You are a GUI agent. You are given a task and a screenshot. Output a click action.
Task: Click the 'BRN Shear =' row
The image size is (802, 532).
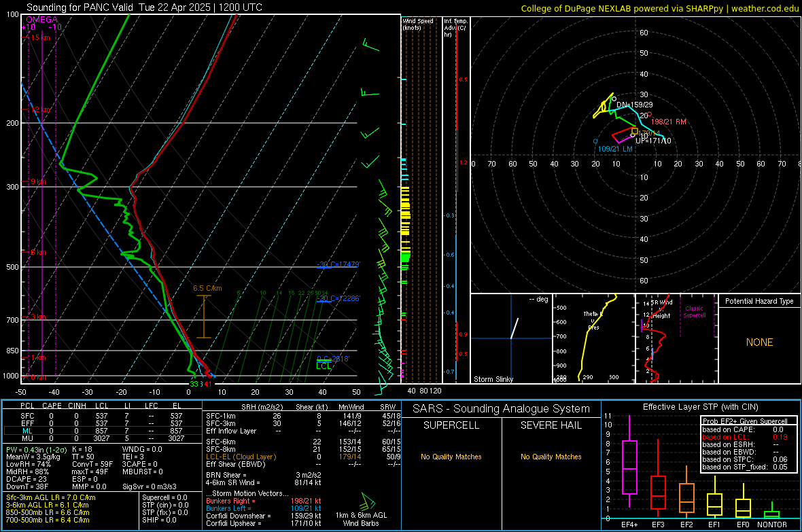point(264,475)
